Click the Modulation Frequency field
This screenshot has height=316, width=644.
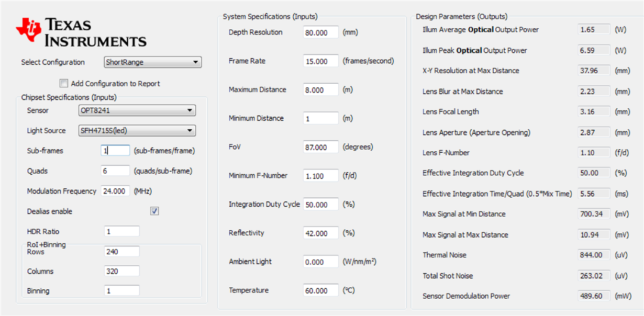click(x=115, y=191)
